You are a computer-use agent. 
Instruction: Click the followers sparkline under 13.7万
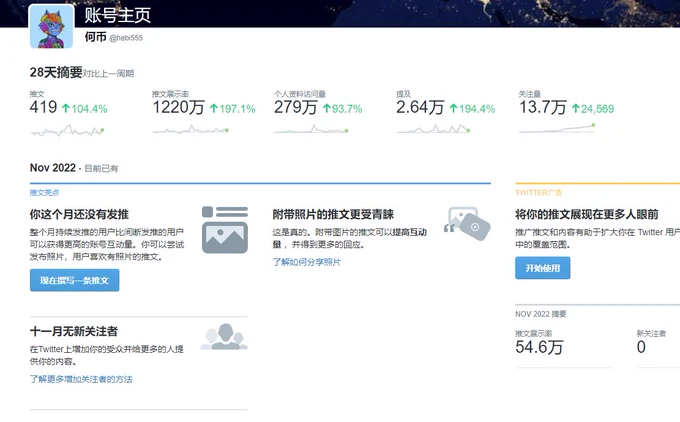pyautogui.click(x=557, y=128)
